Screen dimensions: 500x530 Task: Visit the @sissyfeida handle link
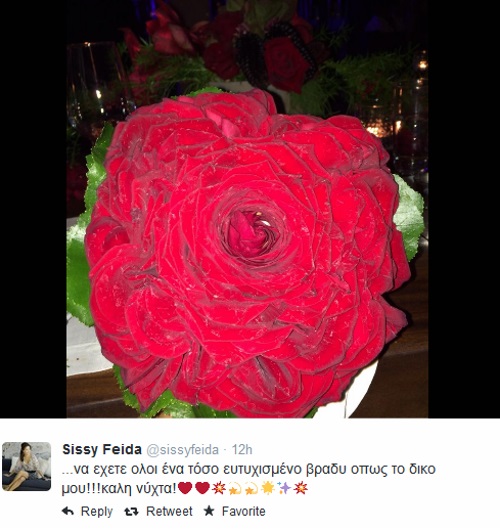[x=182, y=450]
